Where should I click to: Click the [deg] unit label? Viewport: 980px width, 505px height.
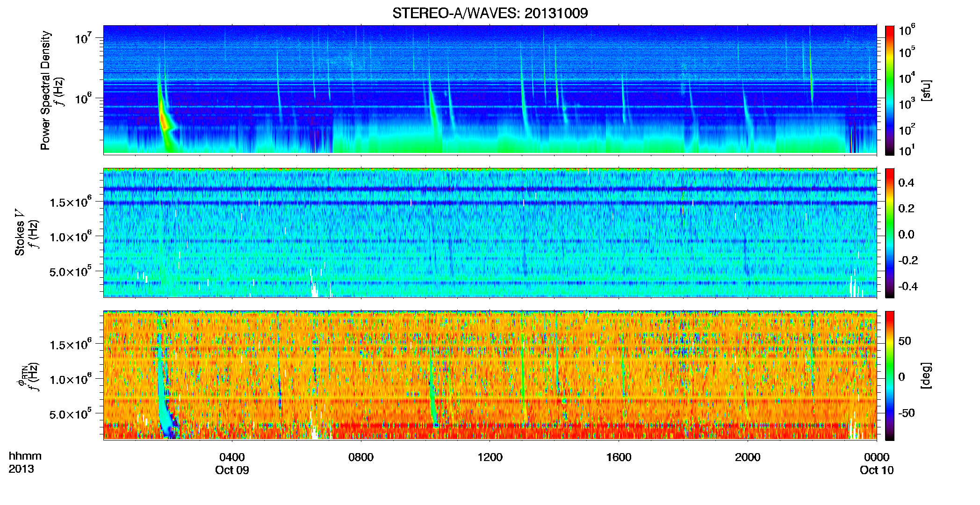coord(926,375)
